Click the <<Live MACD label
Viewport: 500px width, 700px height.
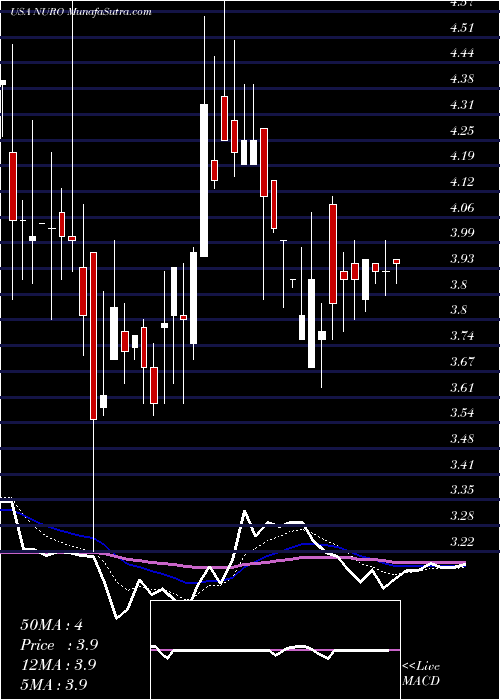(x=421, y=673)
